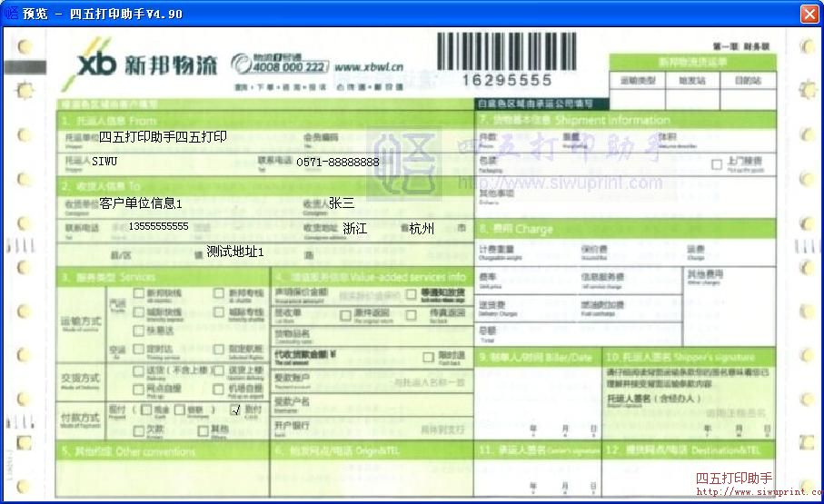Click the 客户单位信息1 consignee company text

tap(141, 203)
